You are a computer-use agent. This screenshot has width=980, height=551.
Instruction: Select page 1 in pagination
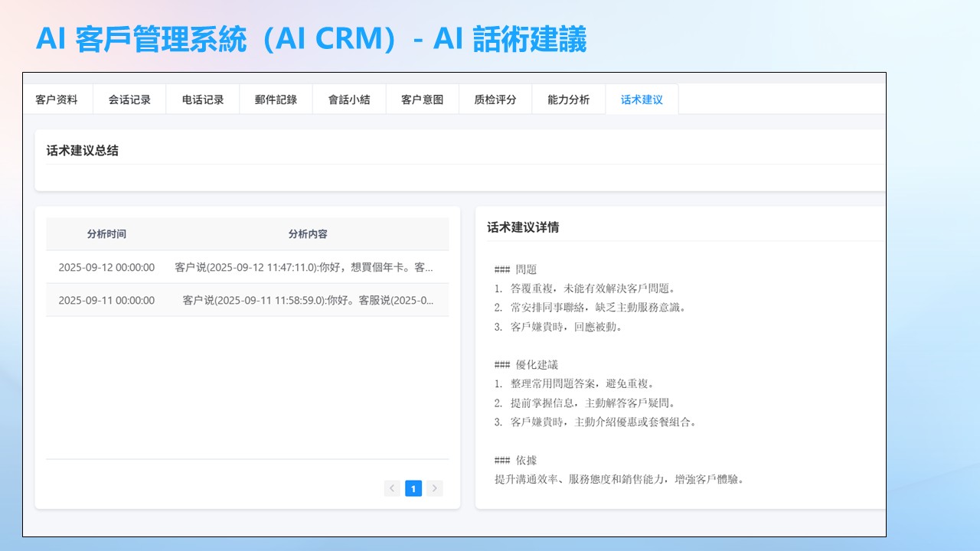click(413, 488)
